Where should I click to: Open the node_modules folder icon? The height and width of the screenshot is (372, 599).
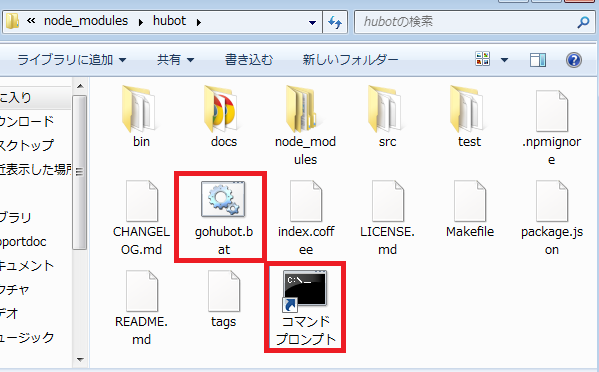pyautogui.click(x=304, y=110)
